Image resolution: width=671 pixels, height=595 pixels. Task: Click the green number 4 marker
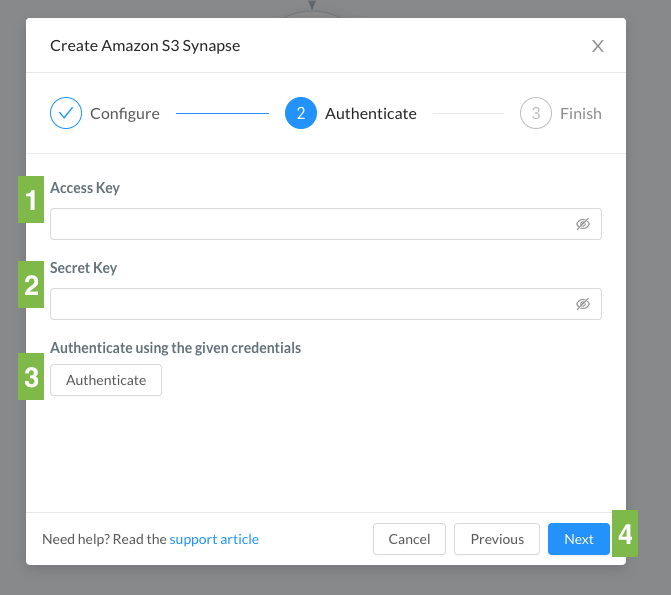(x=625, y=533)
